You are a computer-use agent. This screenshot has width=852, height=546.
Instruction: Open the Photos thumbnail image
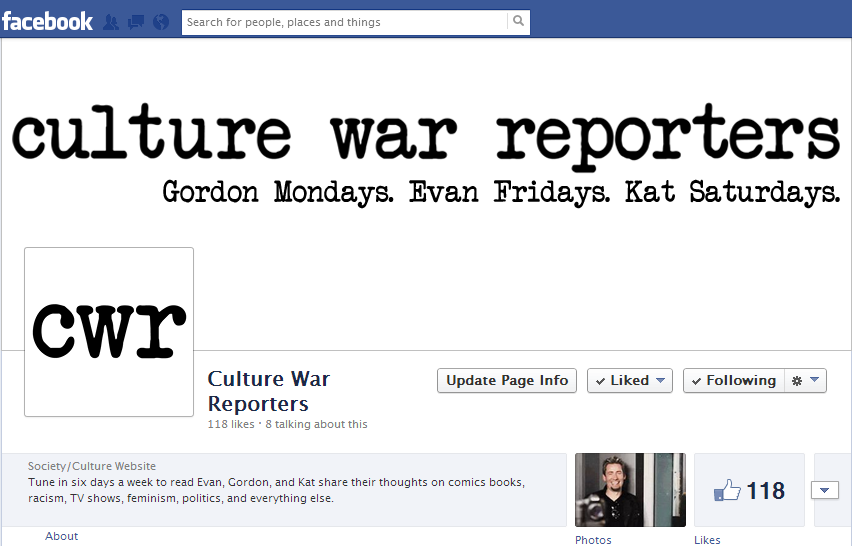[x=630, y=490]
